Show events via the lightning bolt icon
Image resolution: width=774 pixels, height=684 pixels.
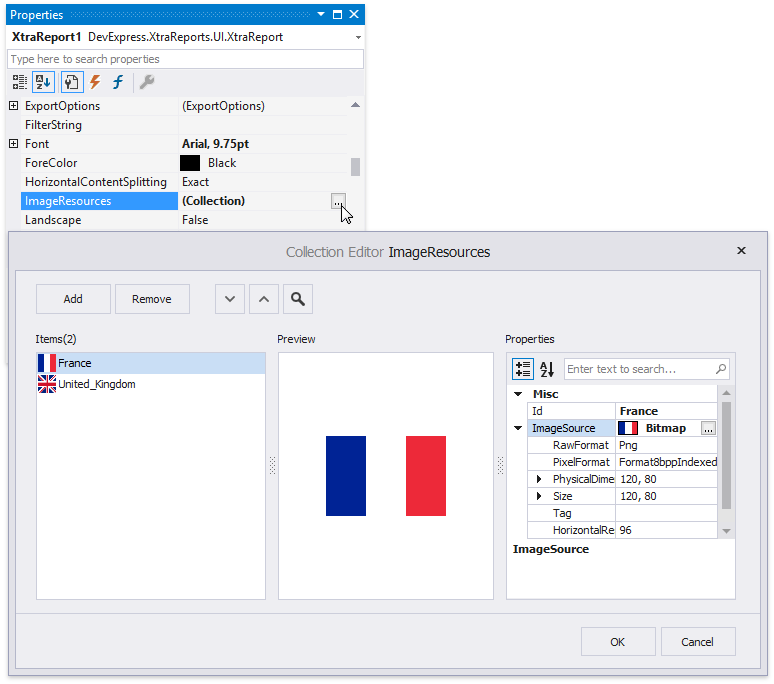click(x=95, y=82)
